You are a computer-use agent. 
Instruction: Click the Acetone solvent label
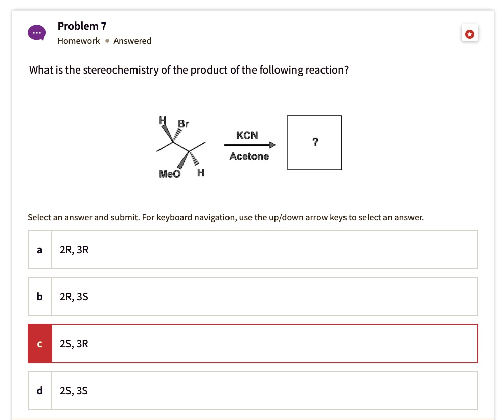249,156
